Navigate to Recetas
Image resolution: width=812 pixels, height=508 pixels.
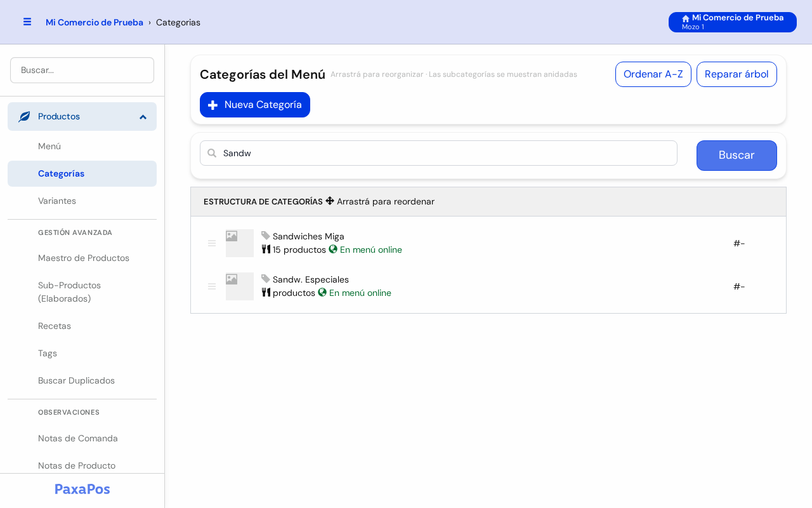(x=82, y=326)
